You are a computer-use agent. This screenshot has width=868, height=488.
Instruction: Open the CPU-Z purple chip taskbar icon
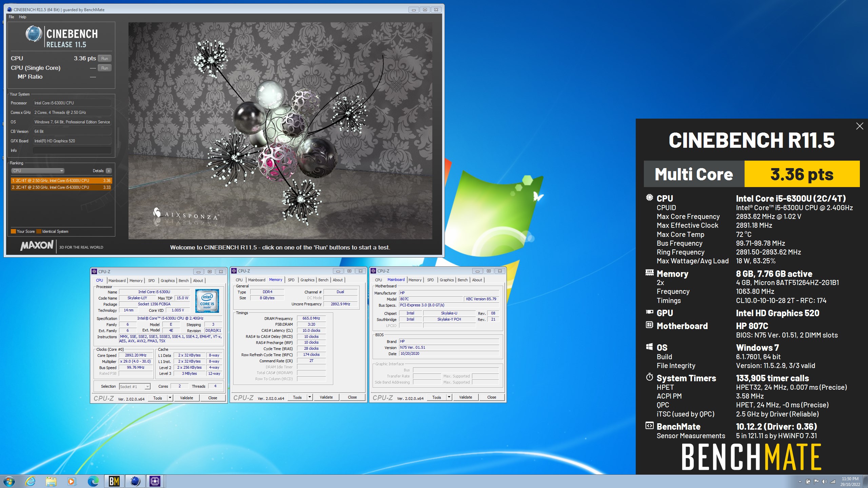(x=155, y=481)
